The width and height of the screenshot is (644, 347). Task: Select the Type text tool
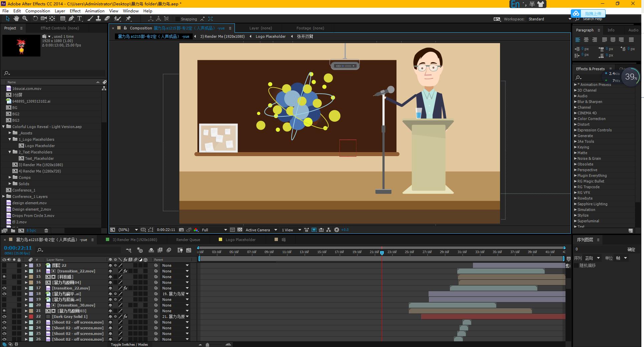(79, 19)
